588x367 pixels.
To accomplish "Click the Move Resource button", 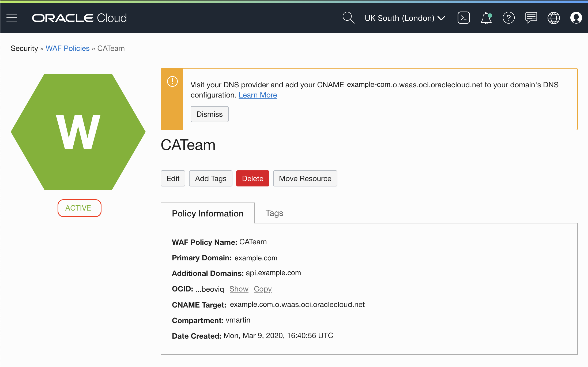I will pyautogui.click(x=305, y=178).
